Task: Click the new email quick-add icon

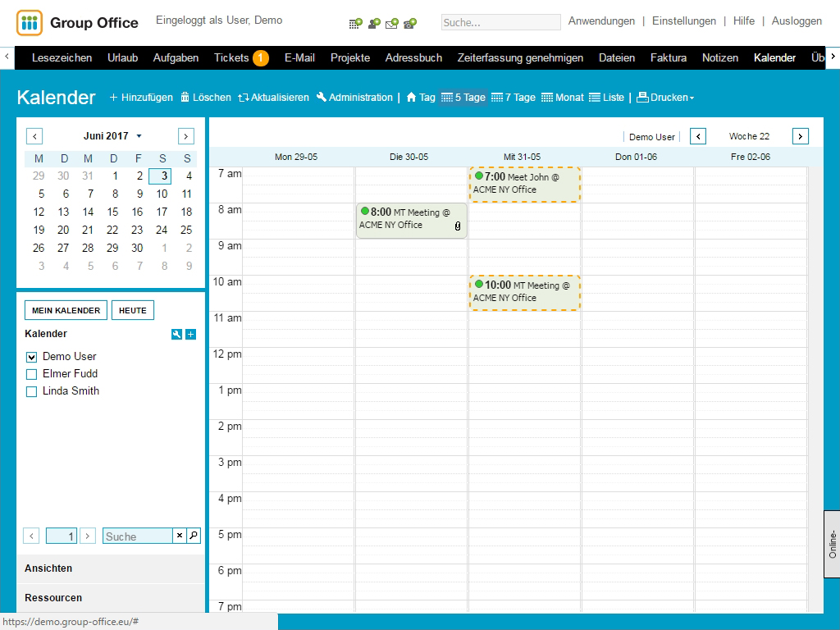Action: 392,23
